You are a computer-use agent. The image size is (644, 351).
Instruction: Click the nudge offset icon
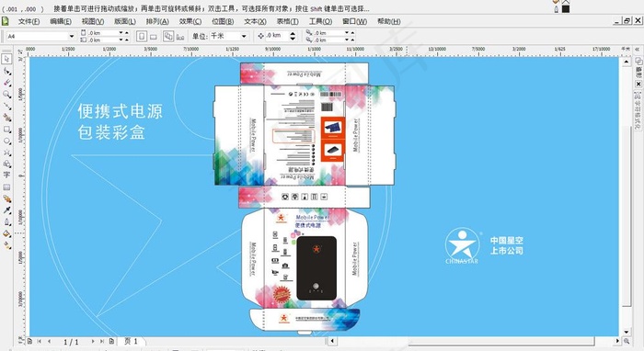click(x=260, y=36)
